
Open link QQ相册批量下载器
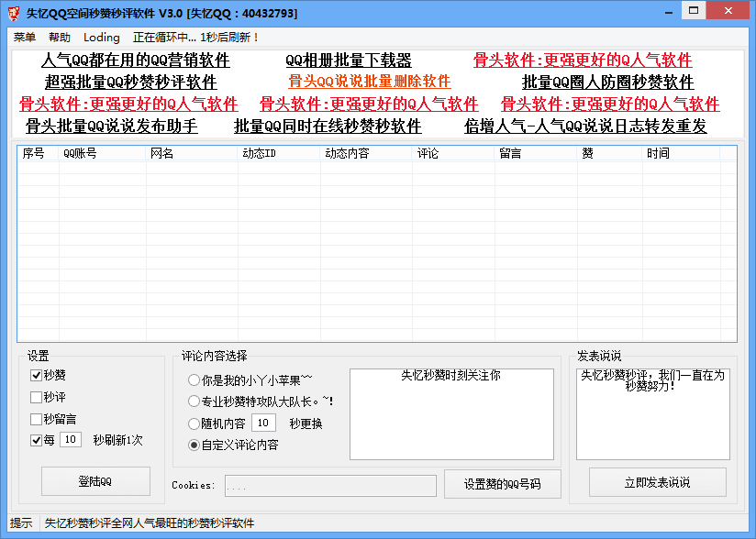click(x=349, y=60)
